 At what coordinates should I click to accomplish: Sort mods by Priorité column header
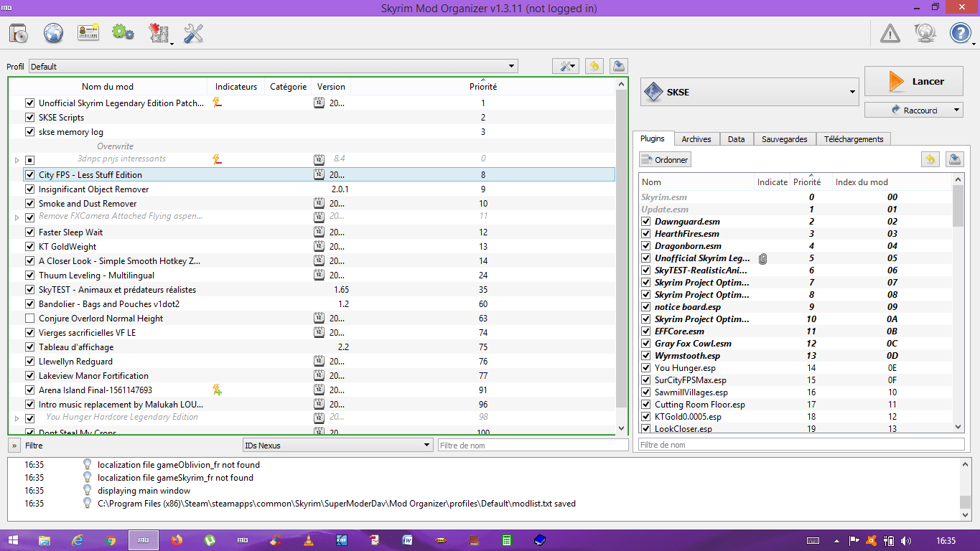(x=483, y=86)
